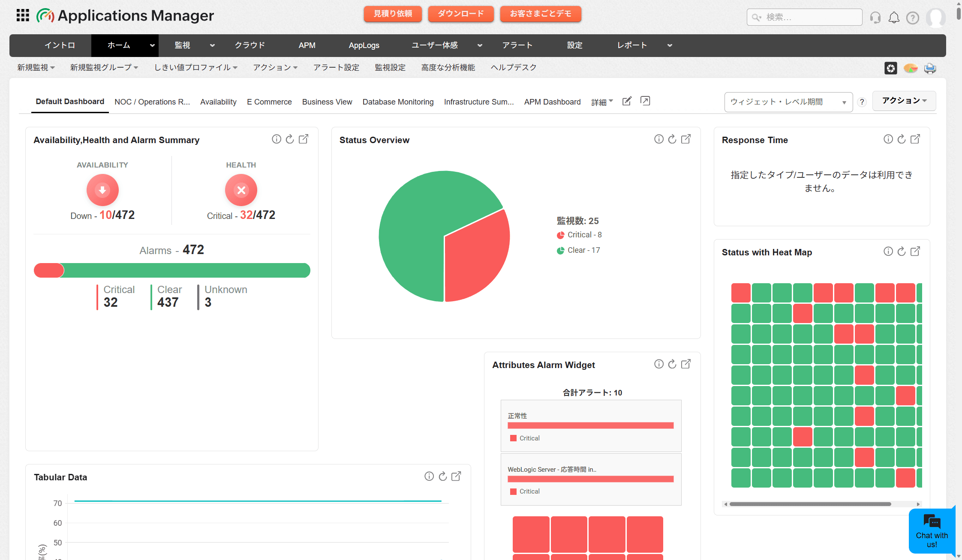Screen dimensions: 962x560
Task: Click green clear portion of Alarms bar
Action: coord(187,270)
